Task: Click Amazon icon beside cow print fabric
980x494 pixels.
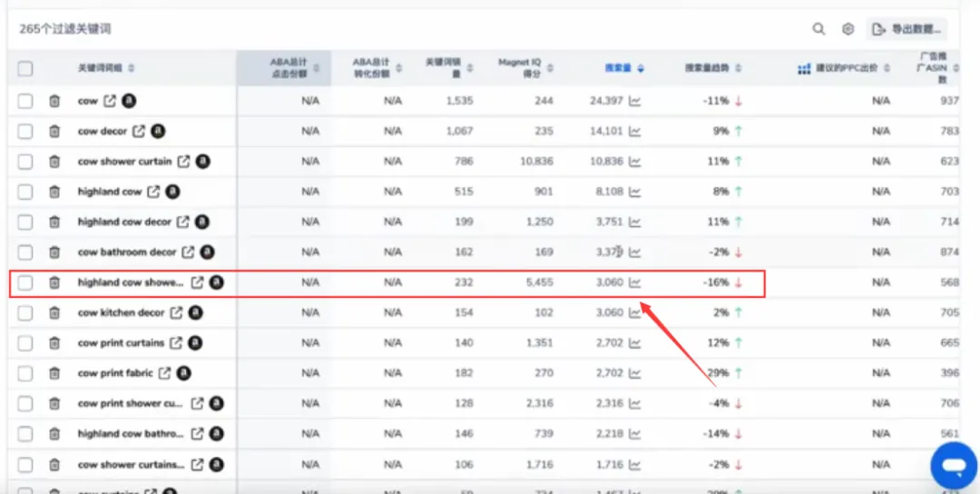Action: click(183, 373)
